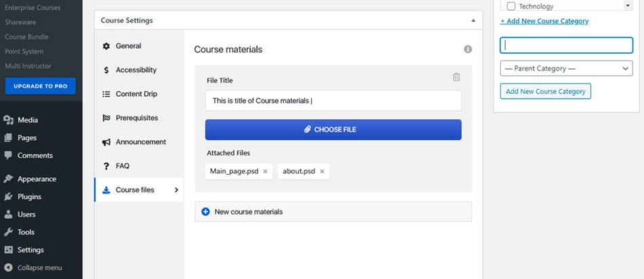The image size is (644, 279).
Task: Add new course materials section
Action: pos(333,212)
